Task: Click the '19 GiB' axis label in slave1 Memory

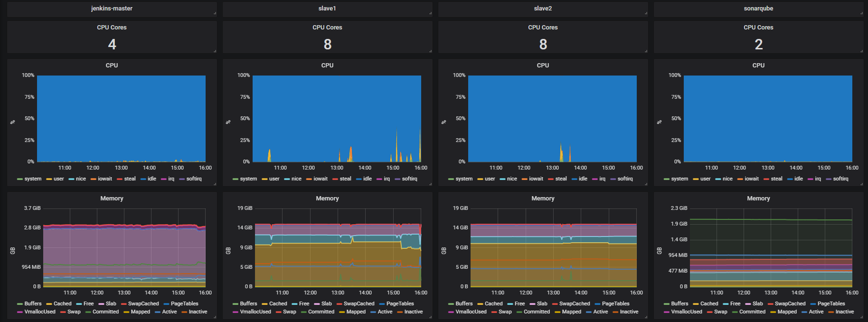Action: point(245,208)
